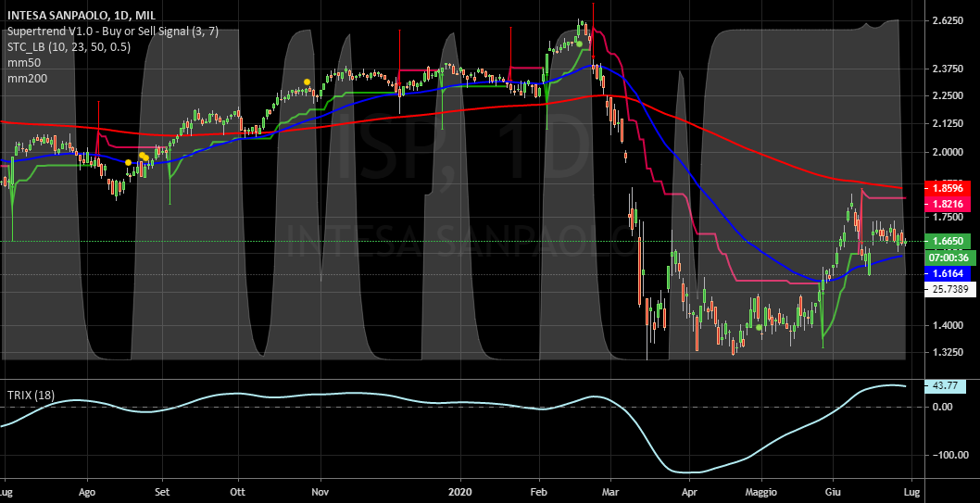980x503 pixels.
Task: Select the STC_LB (10, 23, 50, 0.5) legend
Action: click(69, 47)
